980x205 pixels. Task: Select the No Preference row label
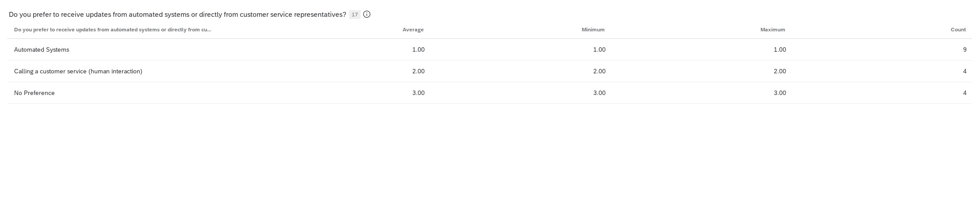35,93
